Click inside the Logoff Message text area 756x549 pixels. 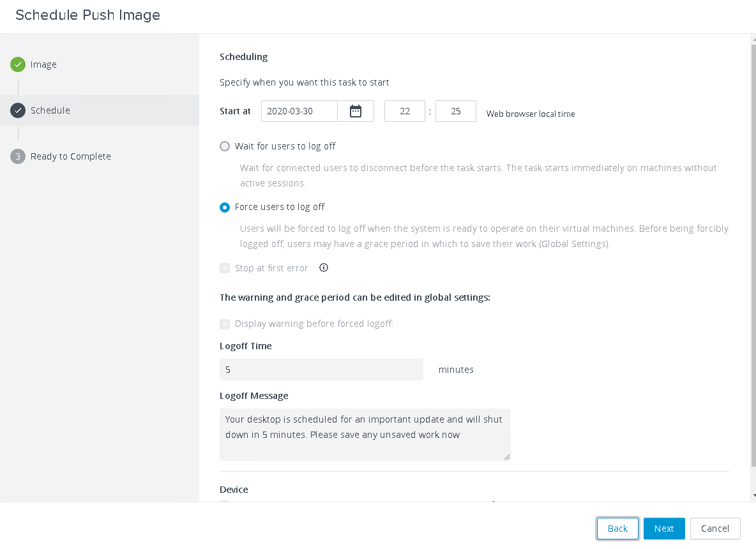pyautogui.click(x=364, y=434)
